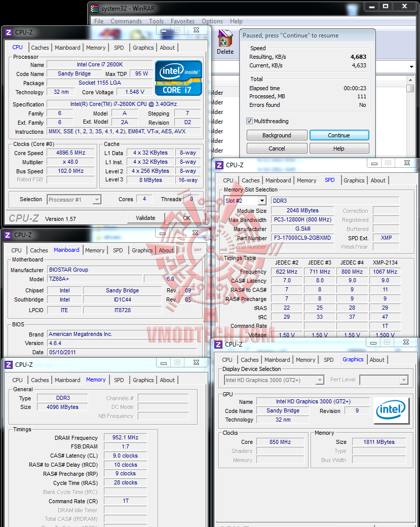Expand the Intel HD Graphics 3000 device dropdown
The image size is (420, 527).
[x=320, y=380]
